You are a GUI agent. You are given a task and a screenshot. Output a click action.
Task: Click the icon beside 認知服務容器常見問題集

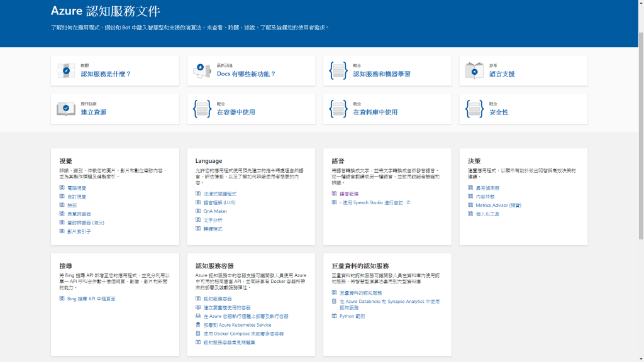point(198,342)
